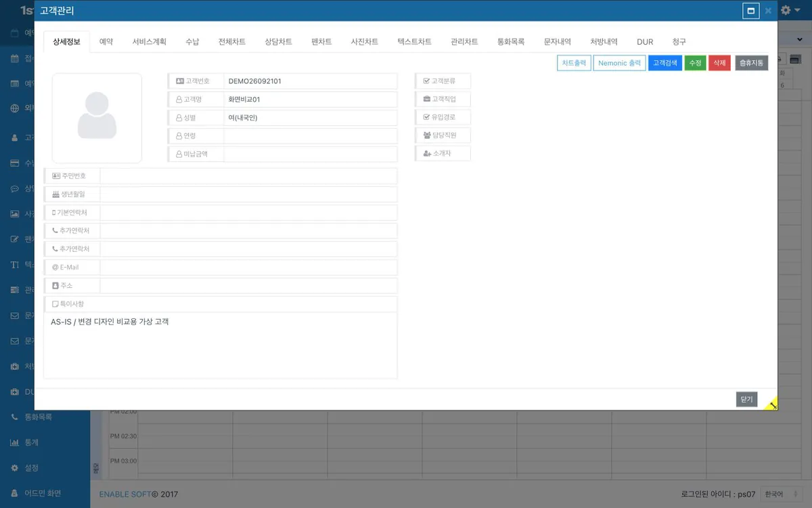This screenshot has height=508, width=812.
Task: Click the calendar icon at the far right toolbar
Action: [796, 60]
